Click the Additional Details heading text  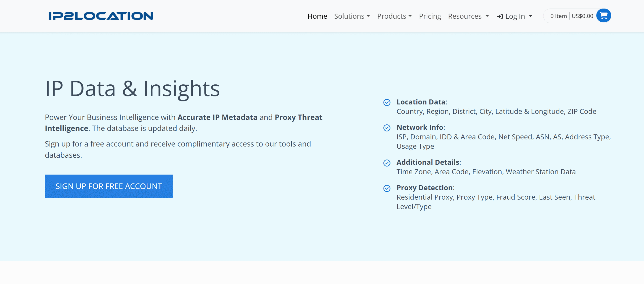pos(428,162)
